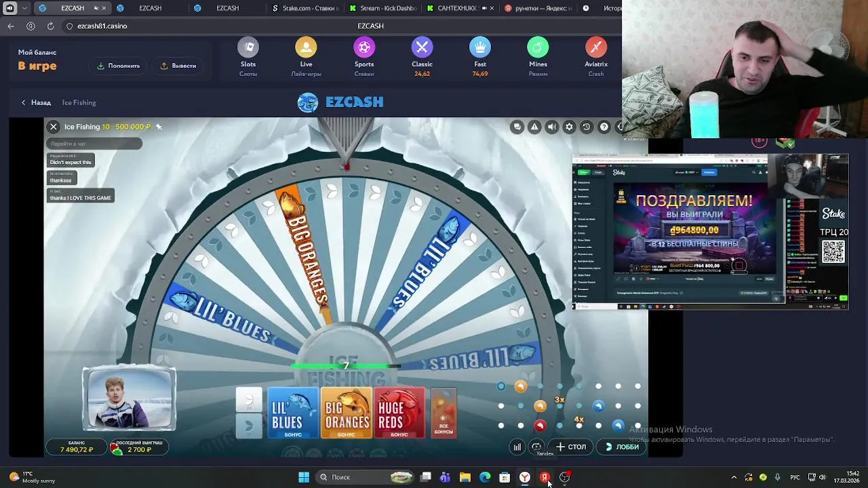Select the Lil' Blues bonus bet card

293,413
